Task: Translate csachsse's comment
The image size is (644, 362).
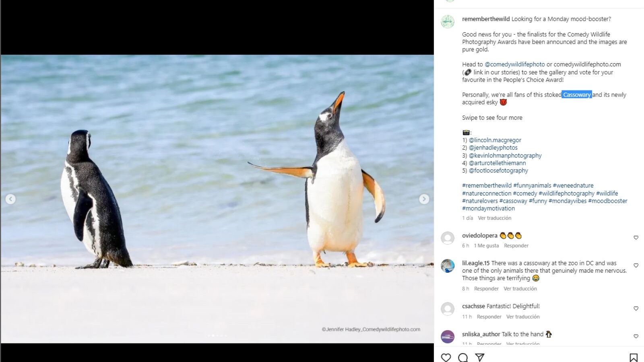Action: (x=523, y=317)
